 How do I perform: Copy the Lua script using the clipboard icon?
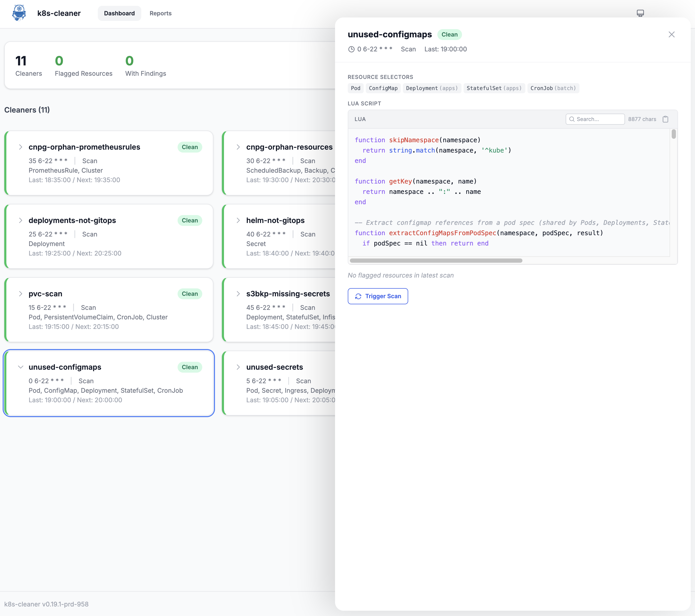coord(665,119)
